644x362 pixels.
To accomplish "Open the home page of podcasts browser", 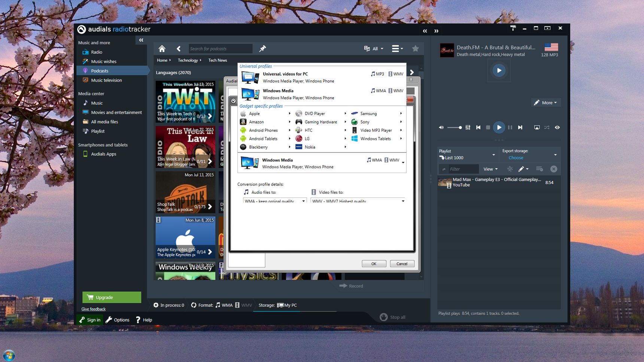I will coord(162,49).
